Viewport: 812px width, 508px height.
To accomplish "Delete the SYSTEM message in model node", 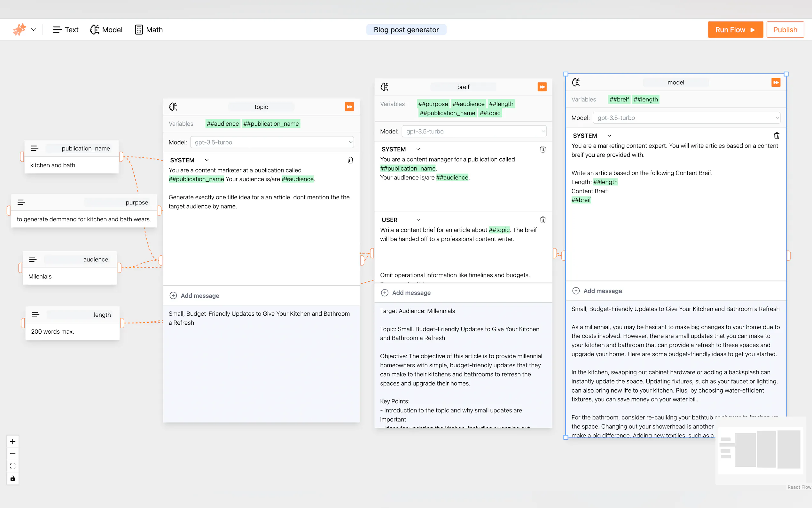I will click(776, 136).
